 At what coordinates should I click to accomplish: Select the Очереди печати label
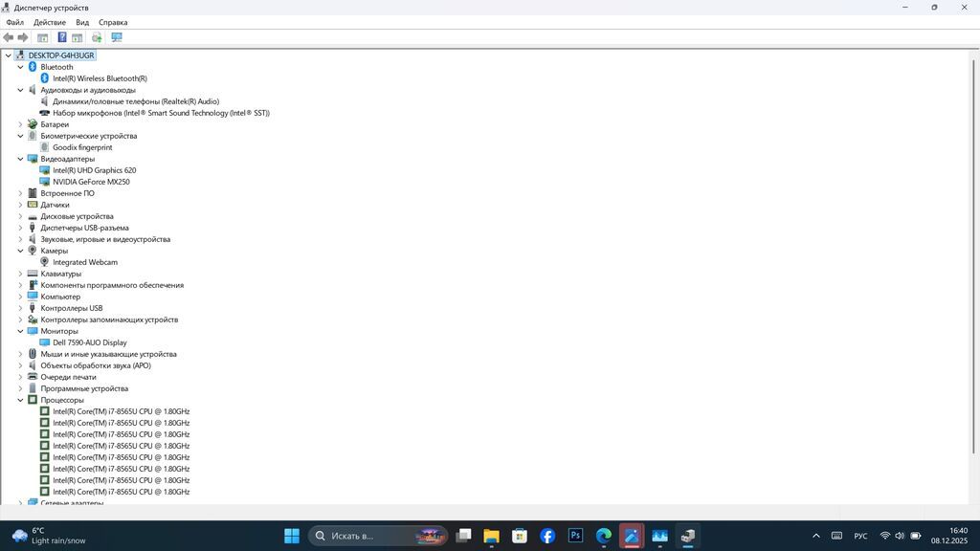point(69,377)
